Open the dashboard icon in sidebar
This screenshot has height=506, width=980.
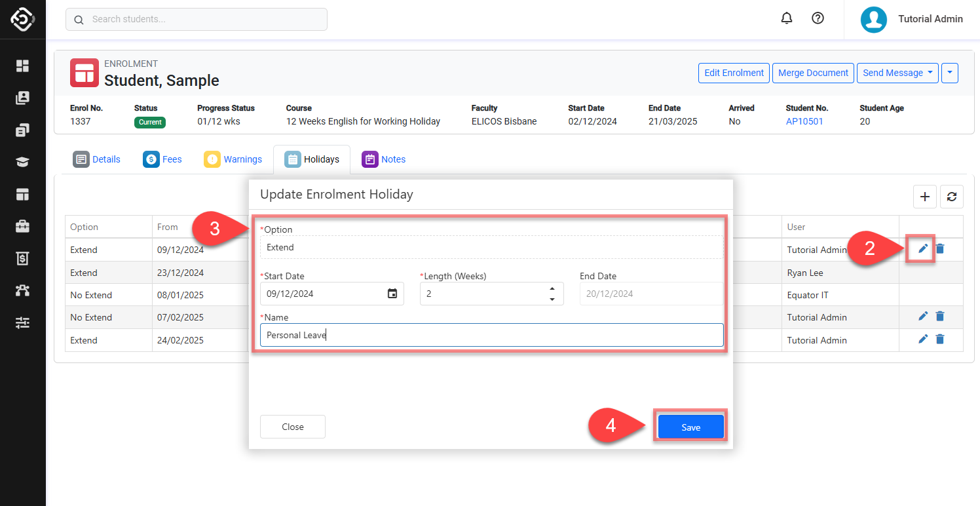(23, 66)
